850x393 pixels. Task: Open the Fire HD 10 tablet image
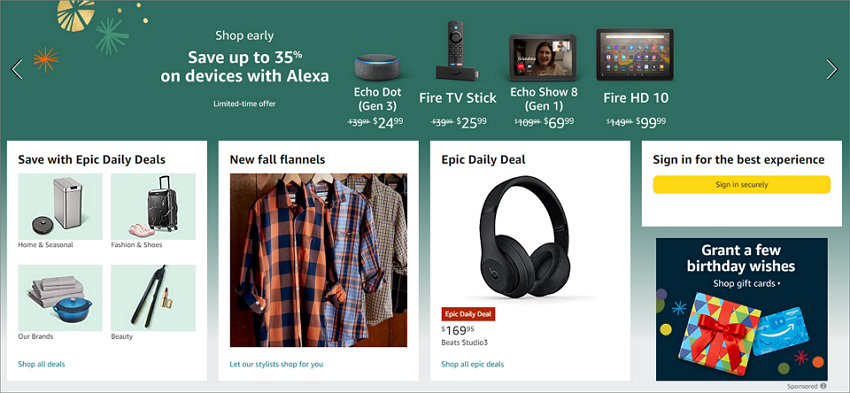[x=635, y=55]
